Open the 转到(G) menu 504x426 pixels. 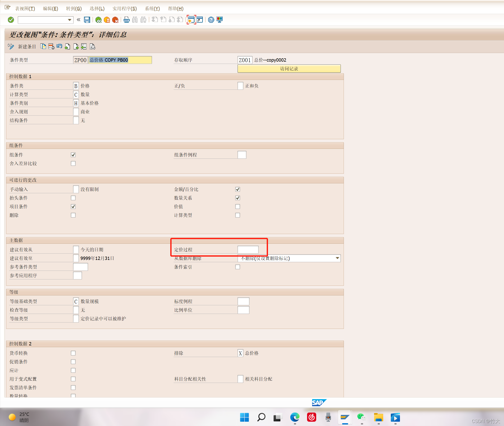pyautogui.click(x=74, y=9)
